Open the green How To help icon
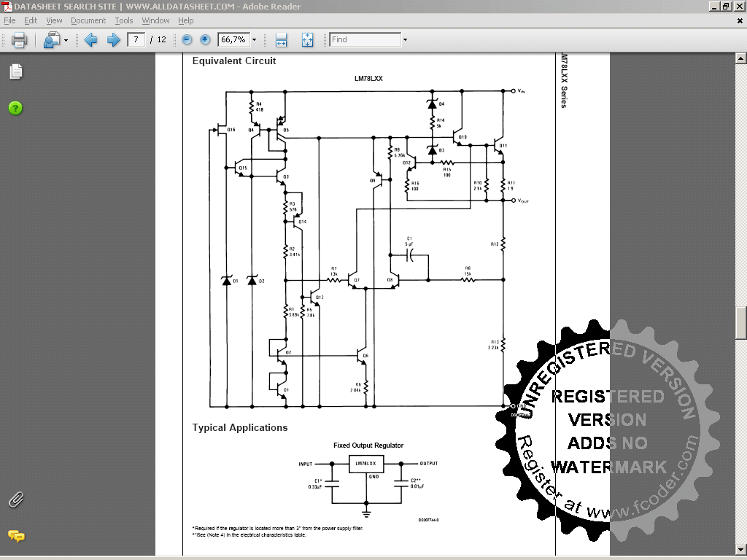This screenshot has height=560, width=747. [15, 108]
